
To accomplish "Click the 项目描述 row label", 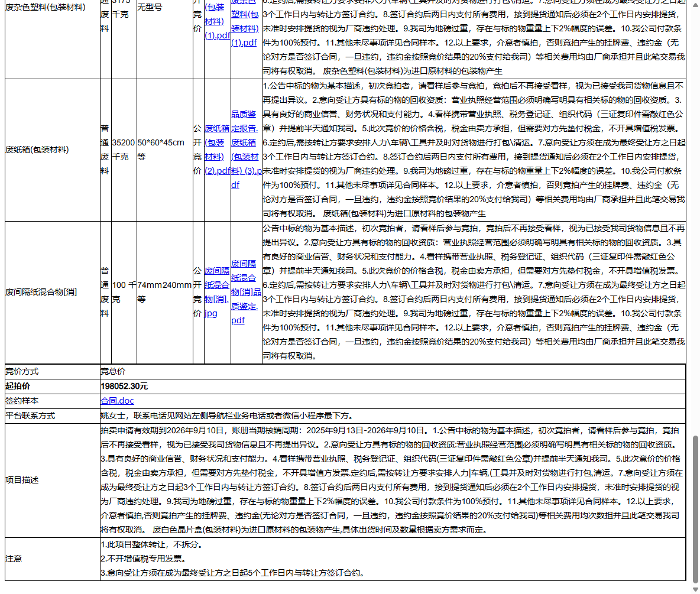I will (x=22, y=480).
